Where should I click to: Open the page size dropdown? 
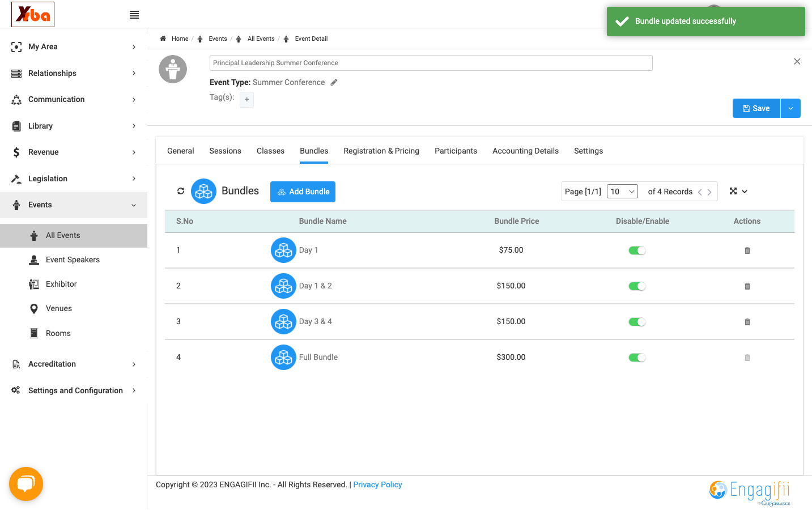pos(622,192)
